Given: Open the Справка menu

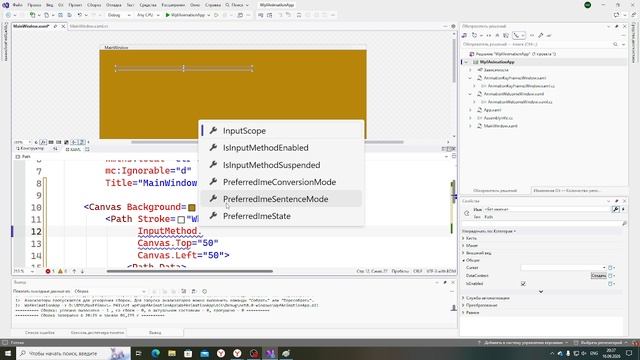Looking at the screenshot, I should tap(213, 5).
